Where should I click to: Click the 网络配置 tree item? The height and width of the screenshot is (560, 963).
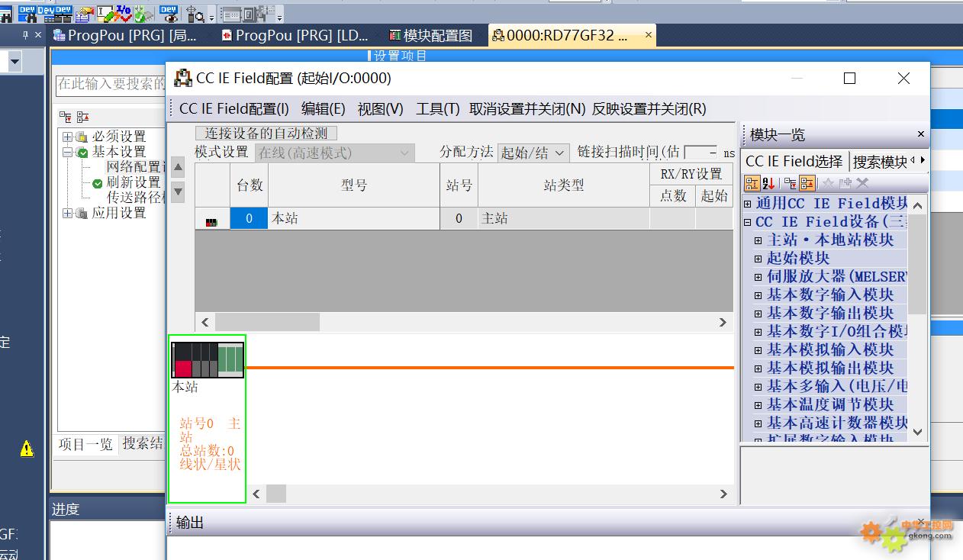click(x=135, y=167)
